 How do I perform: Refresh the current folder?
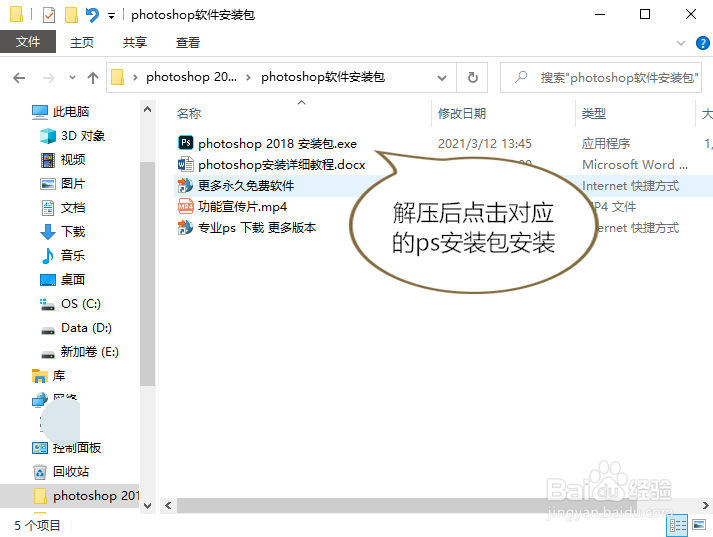coord(473,78)
